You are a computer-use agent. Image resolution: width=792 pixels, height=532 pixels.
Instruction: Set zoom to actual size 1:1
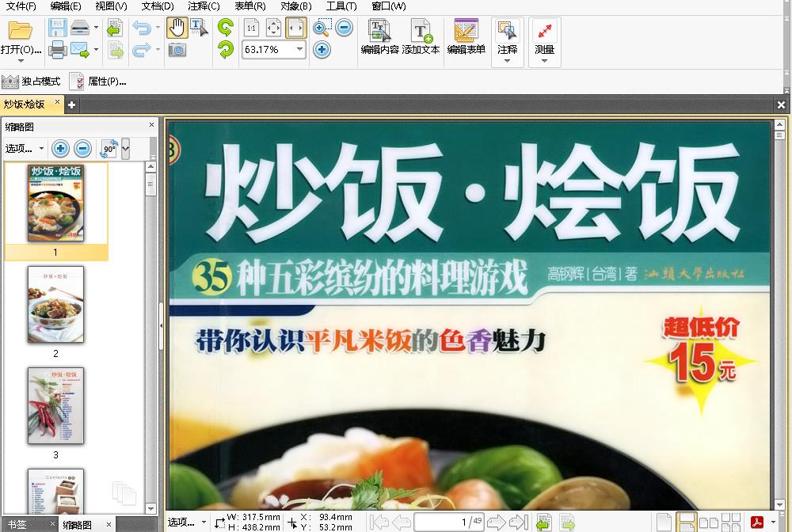click(x=251, y=28)
